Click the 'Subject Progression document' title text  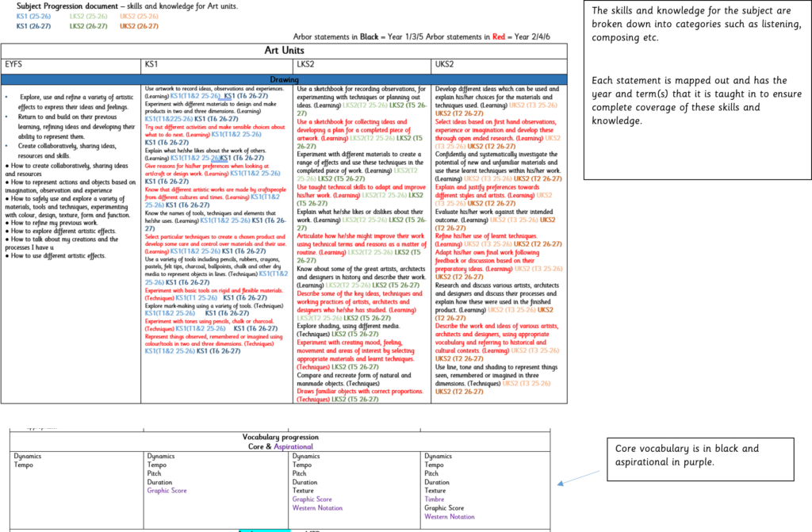[67, 6]
